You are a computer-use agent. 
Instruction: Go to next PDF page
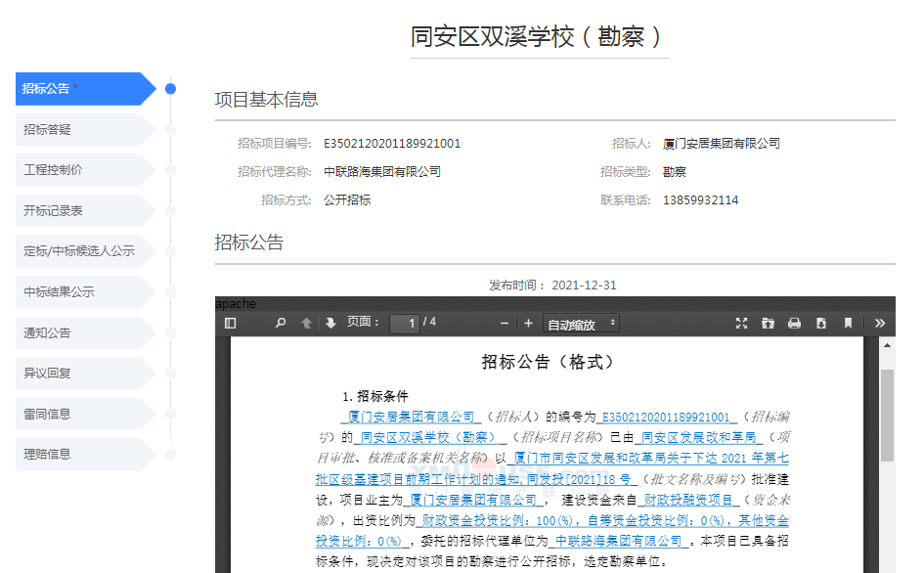[x=330, y=324]
